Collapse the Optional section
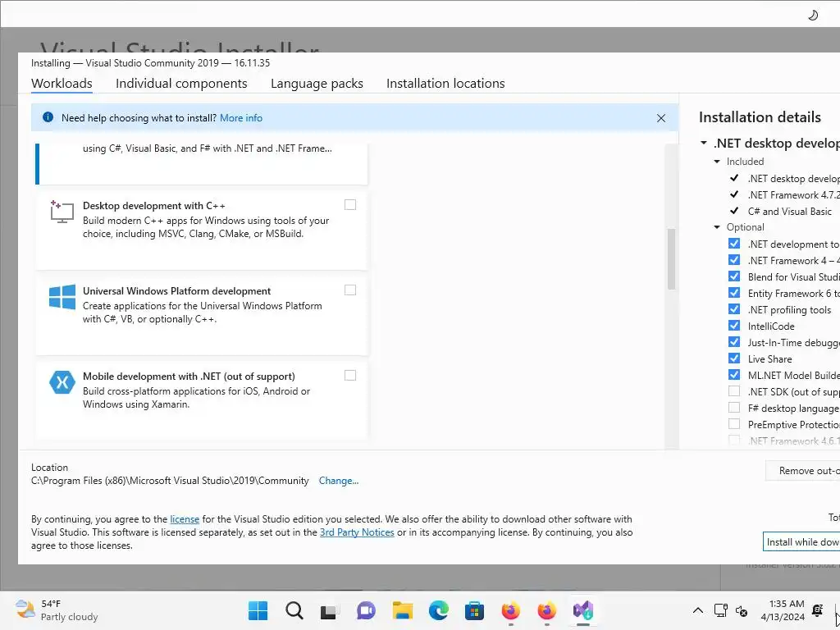This screenshot has height=630, width=840. pyautogui.click(x=717, y=227)
